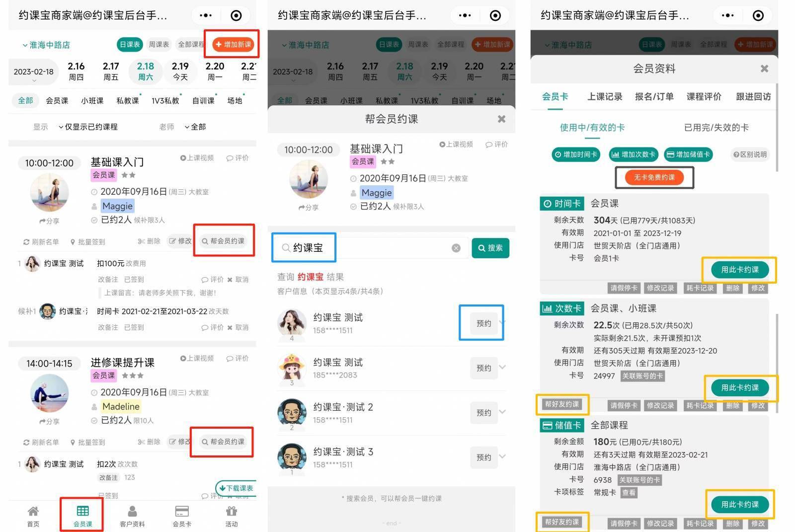
Task: Select 小班课 course type tab
Action: point(92,101)
